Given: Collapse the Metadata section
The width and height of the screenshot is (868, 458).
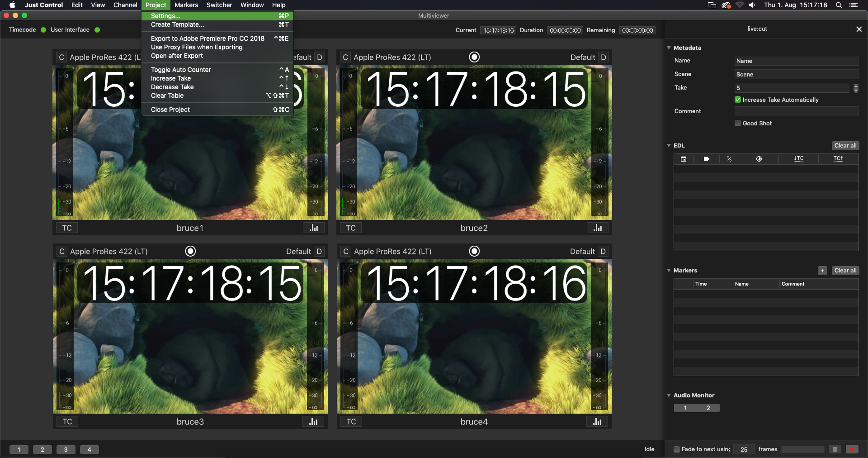Looking at the screenshot, I should [x=669, y=48].
